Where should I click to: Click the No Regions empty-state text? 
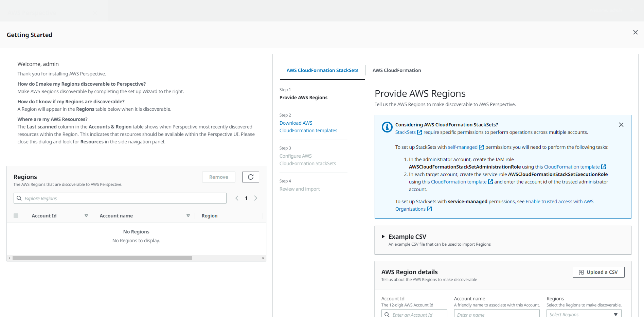point(136,232)
